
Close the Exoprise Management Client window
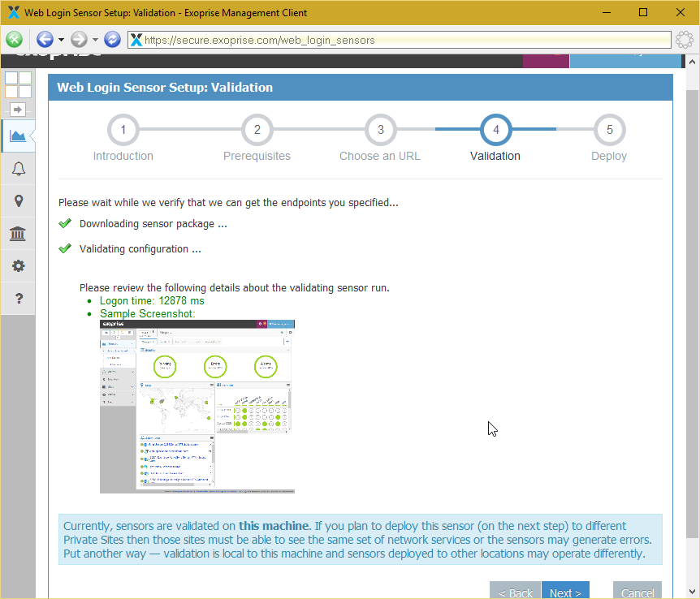681,12
